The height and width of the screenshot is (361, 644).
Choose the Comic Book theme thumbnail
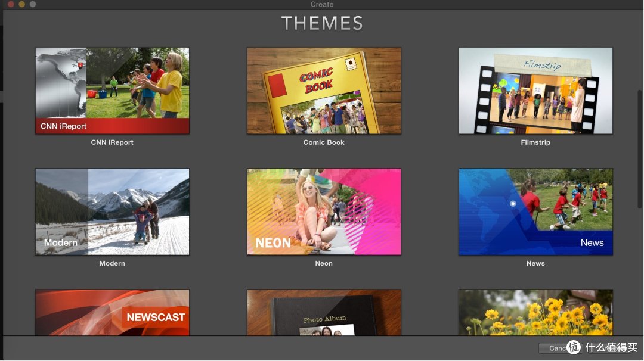(x=324, y=91)
